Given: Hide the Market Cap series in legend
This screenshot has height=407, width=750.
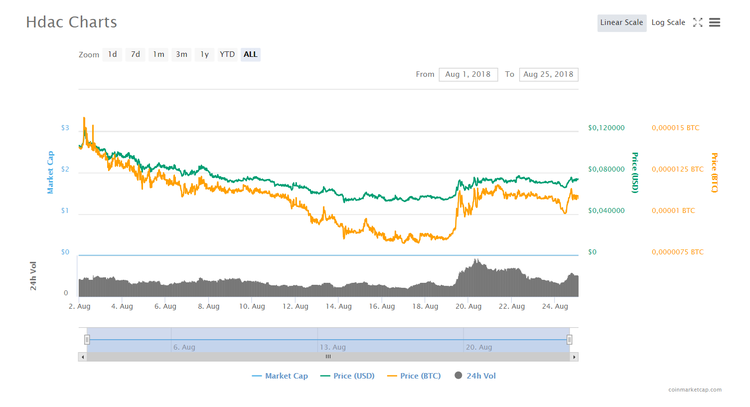Looking at the screenshot, I should pyautogui.click(x=278, y=376).
